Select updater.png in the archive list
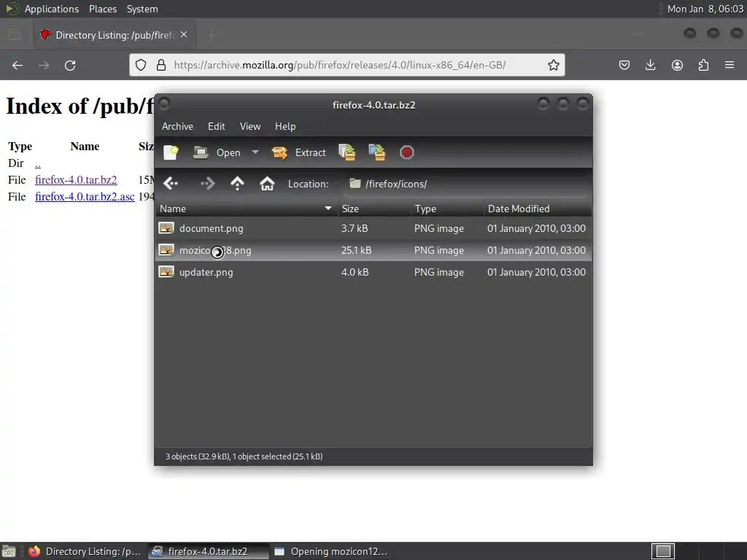This screenshot has height=560, width=747. (373, 272)
